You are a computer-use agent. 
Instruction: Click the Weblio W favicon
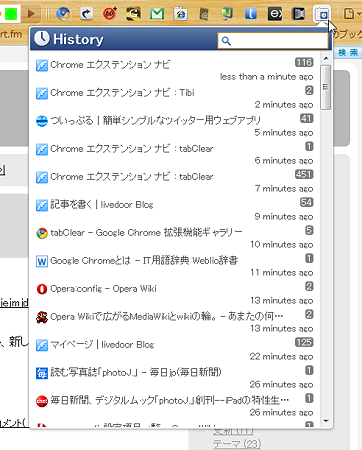coord(42,261)
